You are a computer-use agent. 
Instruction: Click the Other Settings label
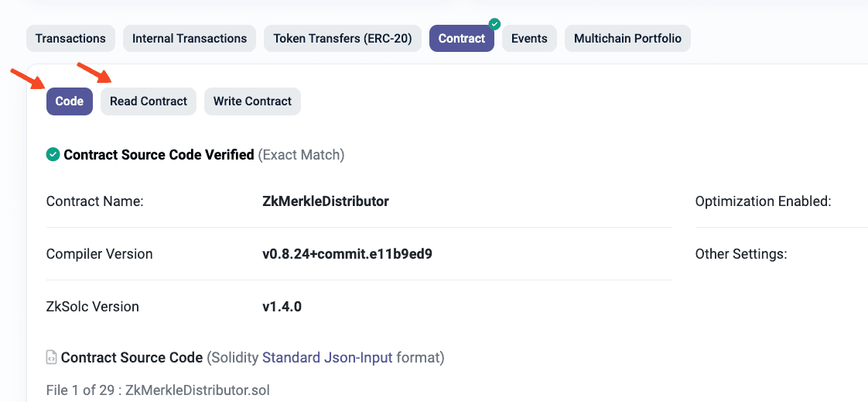pos(741,254)
